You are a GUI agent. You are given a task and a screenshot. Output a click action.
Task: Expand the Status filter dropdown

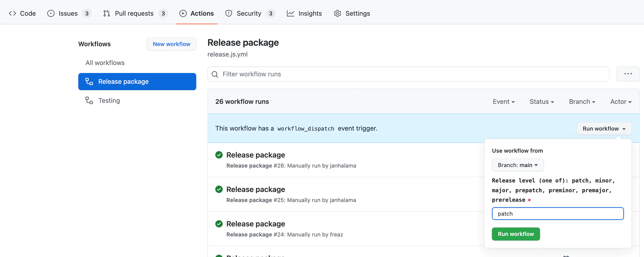(542, 102)
